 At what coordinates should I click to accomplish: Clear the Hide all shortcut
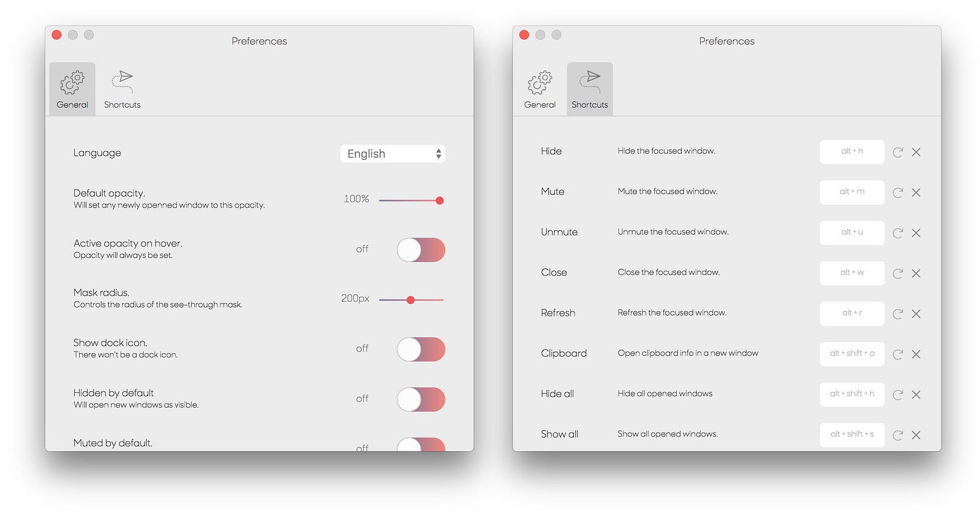[916, 395]
